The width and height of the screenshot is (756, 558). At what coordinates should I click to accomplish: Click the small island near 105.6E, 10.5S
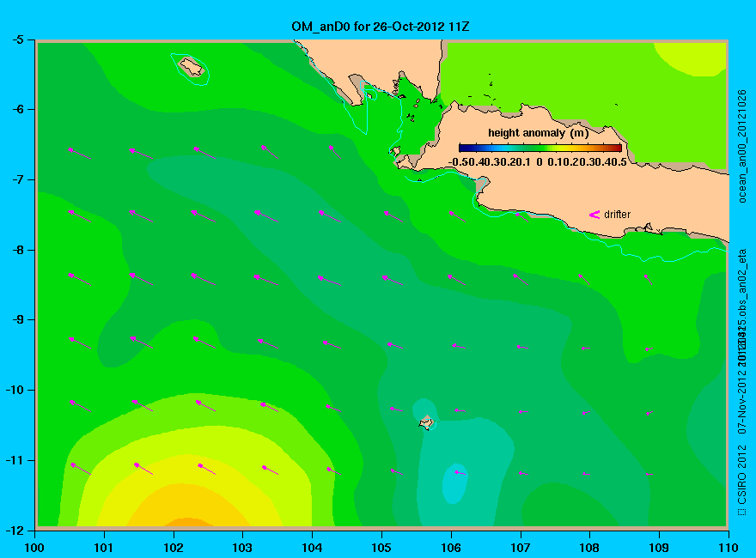tap(426, 422)
